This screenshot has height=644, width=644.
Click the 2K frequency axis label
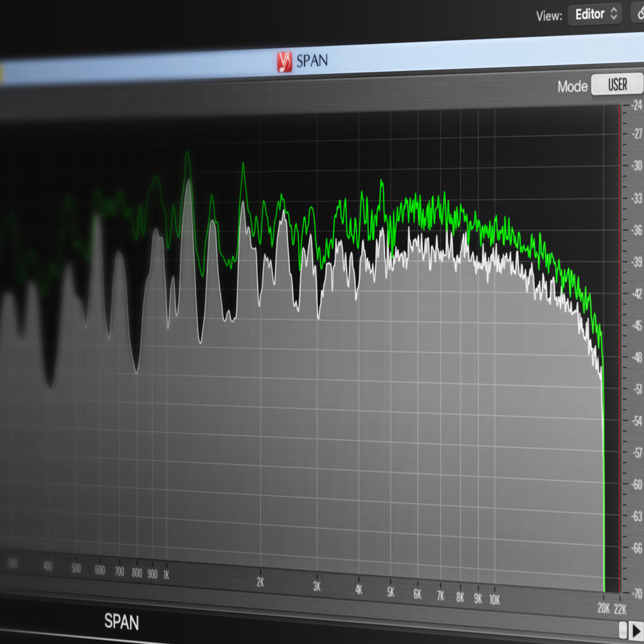coord(260,582)
